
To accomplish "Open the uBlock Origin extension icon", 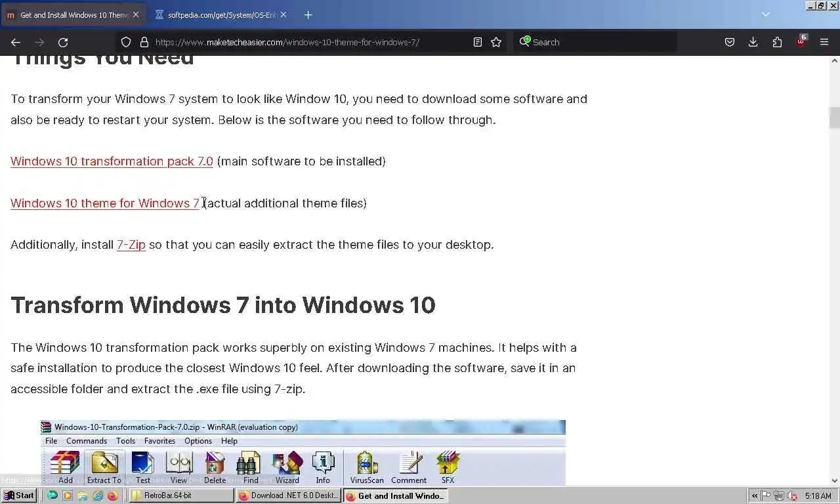I will [x=801, y=41].
